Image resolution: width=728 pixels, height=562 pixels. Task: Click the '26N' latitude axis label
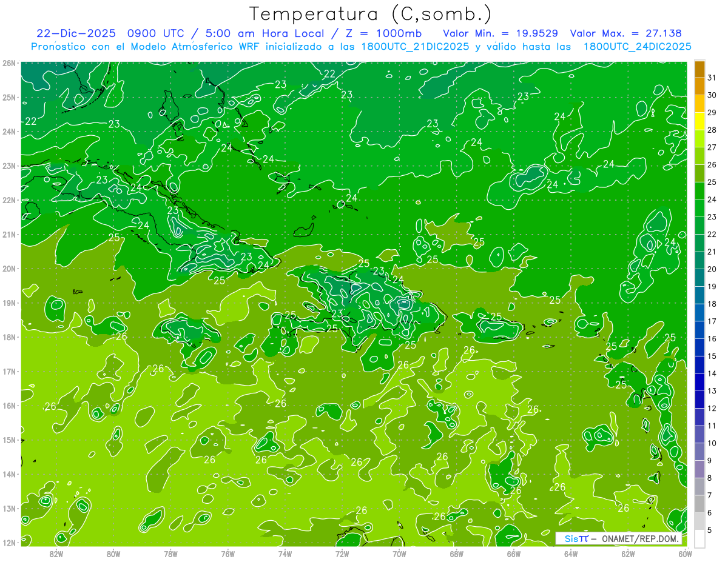(x=9, y=63)
